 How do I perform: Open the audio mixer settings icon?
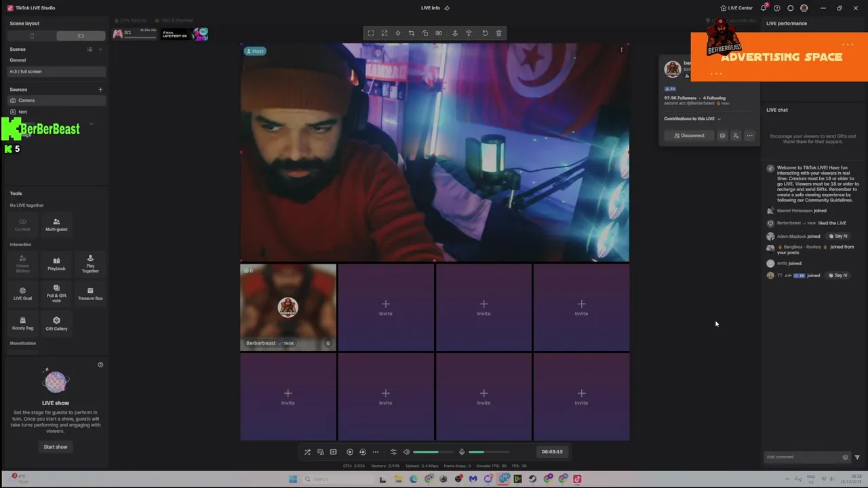(x=393, y=452)
